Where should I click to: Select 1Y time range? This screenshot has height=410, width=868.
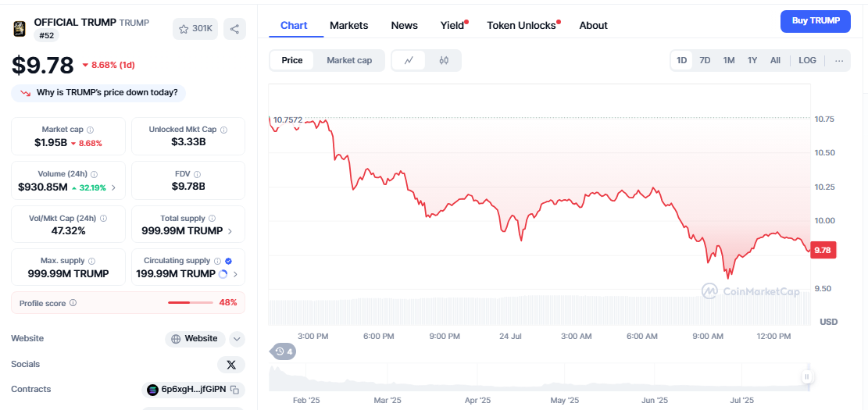(x=752, y=60)
